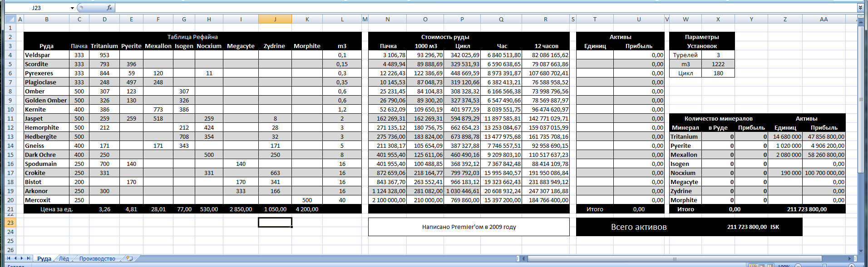The height and width of the screenshot is (267, 868).
Task: Click the Pyrexeres row name cell
Action: tap(46, 73)
